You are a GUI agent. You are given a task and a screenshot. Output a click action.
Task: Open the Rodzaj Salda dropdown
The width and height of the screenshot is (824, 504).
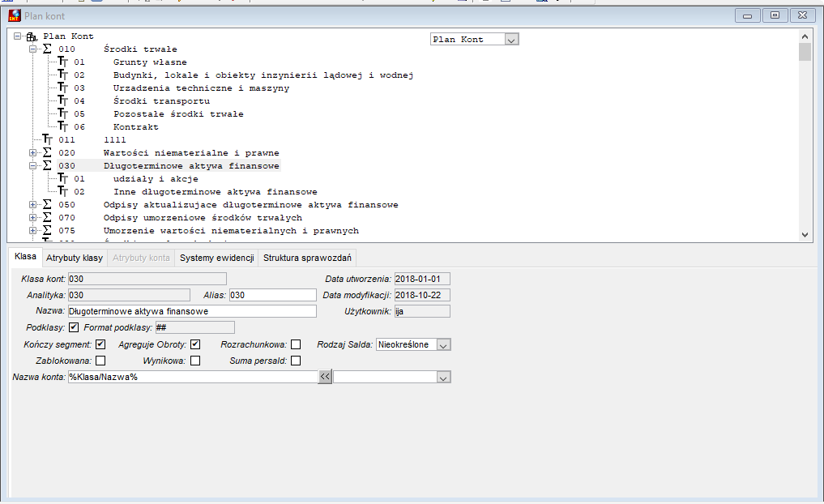click(x=443, y=344)
